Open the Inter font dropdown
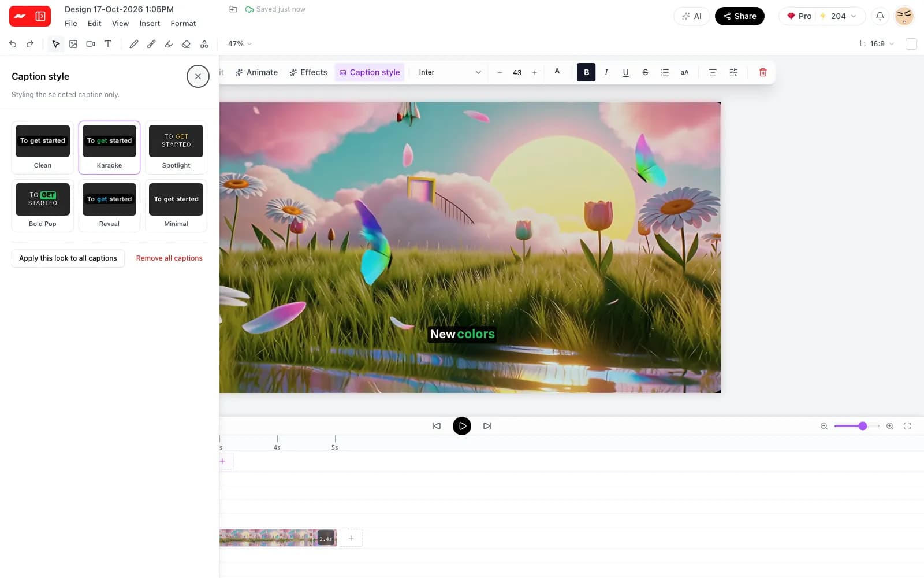Screen dimensions: 924x578 point(450,72)
